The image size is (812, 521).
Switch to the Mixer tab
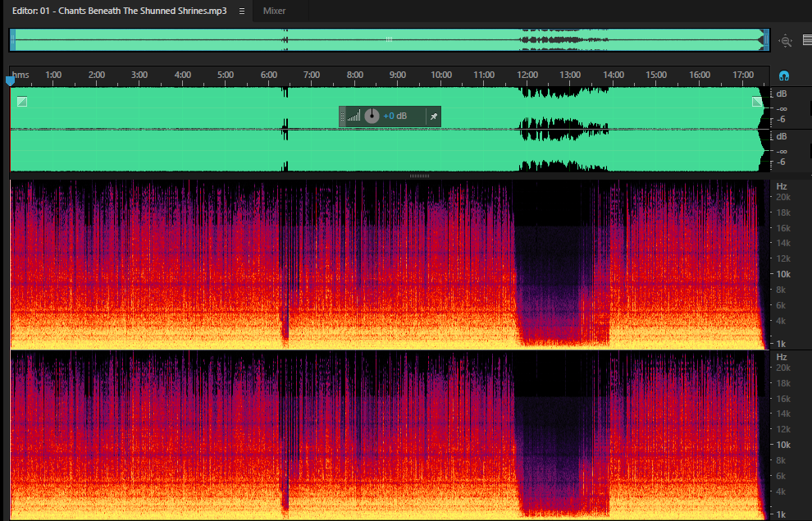pos(274,11)
